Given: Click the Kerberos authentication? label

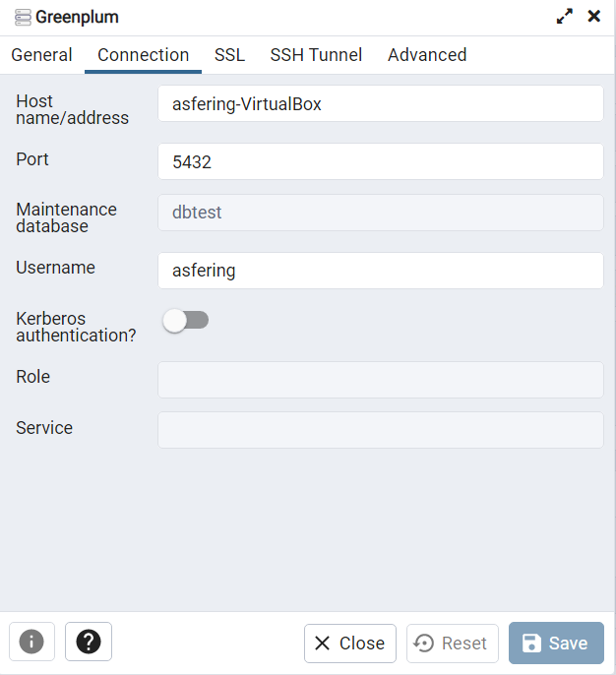Looking at the screenshot, I should tap(76, 327).
